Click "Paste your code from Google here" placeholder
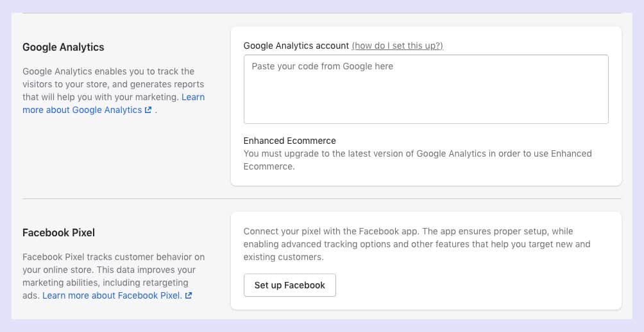Viewport: 644px width, 332px height. [x=323, y=66]
